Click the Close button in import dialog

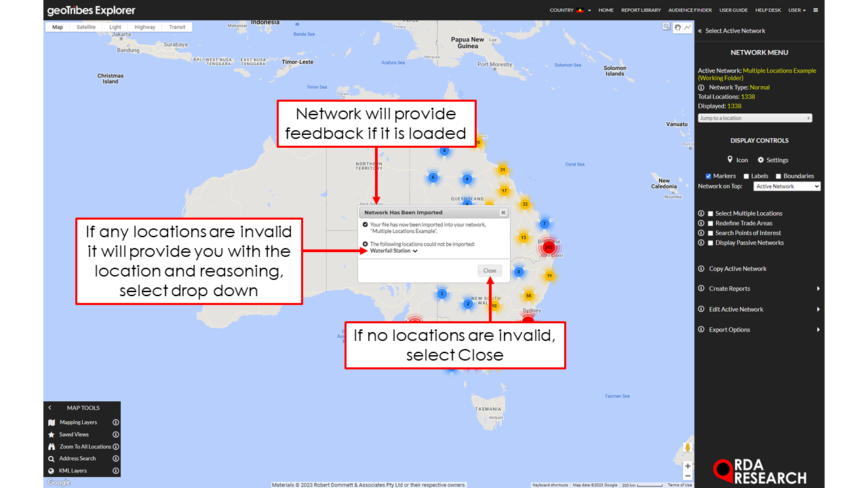pyautogui.click(x=490, y=270)
